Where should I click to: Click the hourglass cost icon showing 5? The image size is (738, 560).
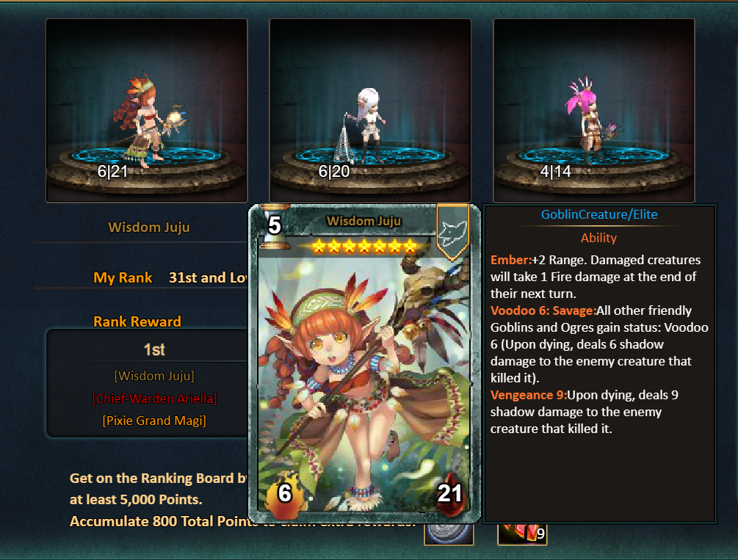[274, 225]
